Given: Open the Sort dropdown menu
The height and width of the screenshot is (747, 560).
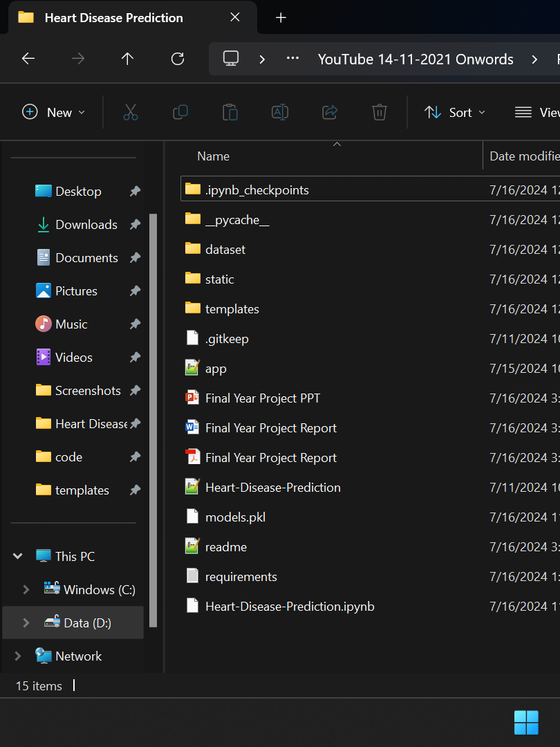Looking at the screenshot, I should [x=455, y=113].
